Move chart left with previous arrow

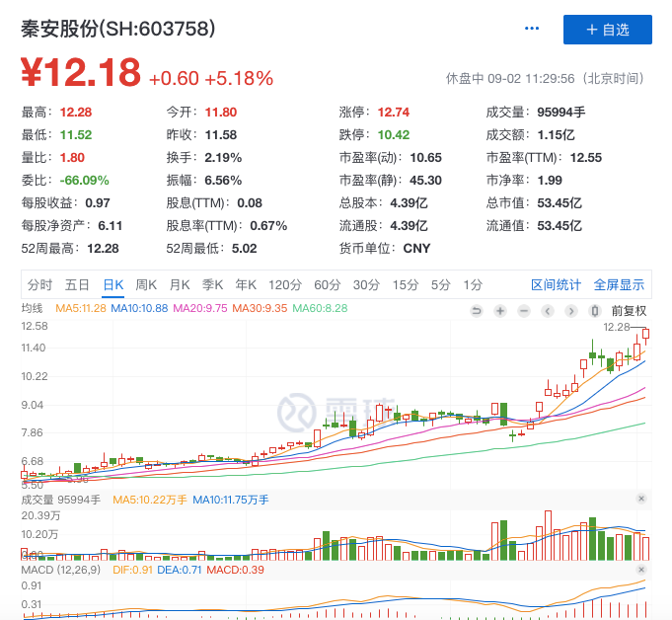pyautogui.click(x=548, y=311)
